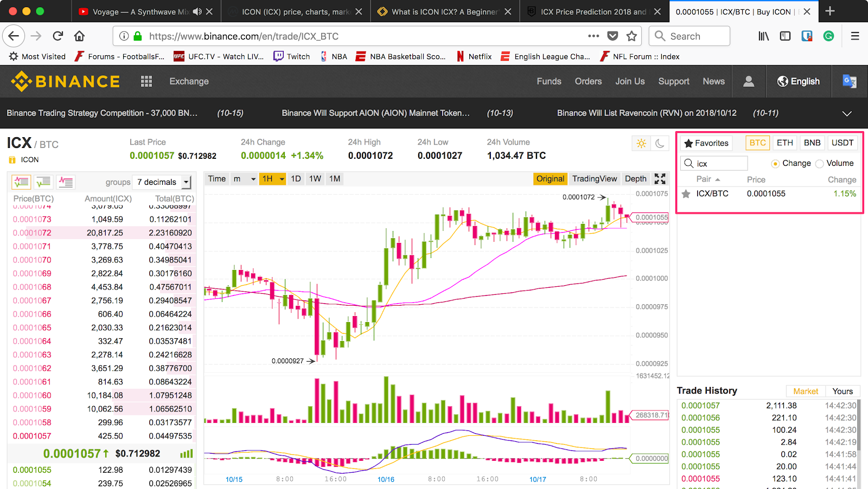This screenshot has width=868, height=489.
Task: Click the Grammarly extension icon
Action: [x=828, y=36]
